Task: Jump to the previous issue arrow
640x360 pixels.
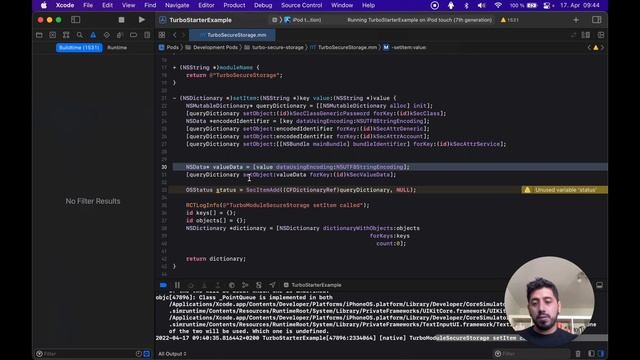Action: (x=589, y=48)
